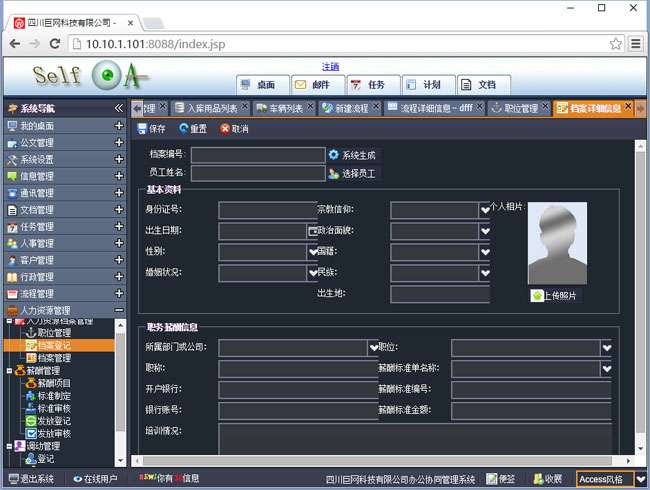Screen dimensions: 650x490
Task: Click the 选择员工 person icon
Action: tap(334, 173)
